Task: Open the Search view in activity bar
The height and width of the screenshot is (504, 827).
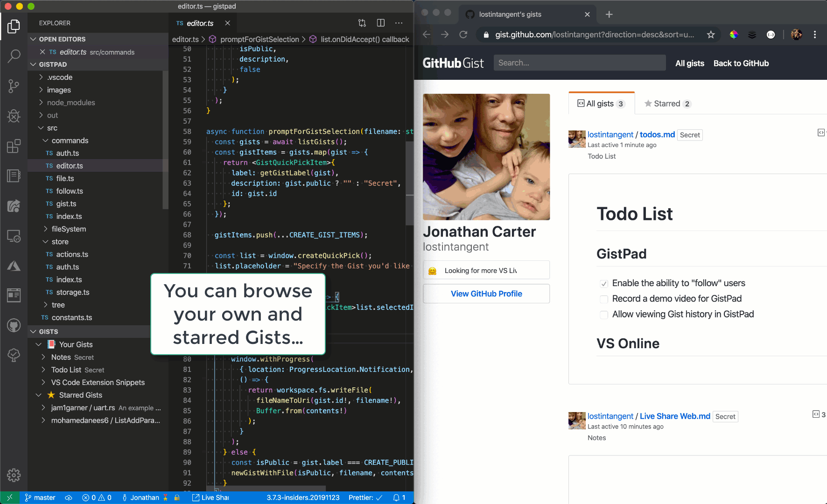Action: coord(14,56)
